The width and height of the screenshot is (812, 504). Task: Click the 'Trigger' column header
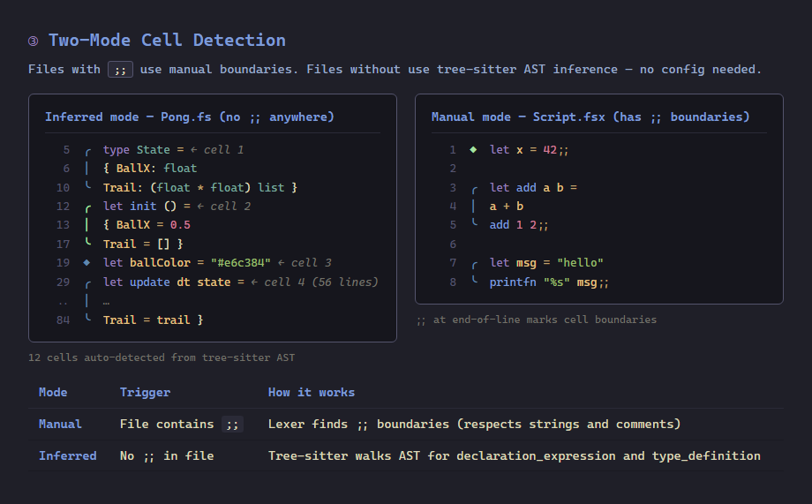(145, 392)
